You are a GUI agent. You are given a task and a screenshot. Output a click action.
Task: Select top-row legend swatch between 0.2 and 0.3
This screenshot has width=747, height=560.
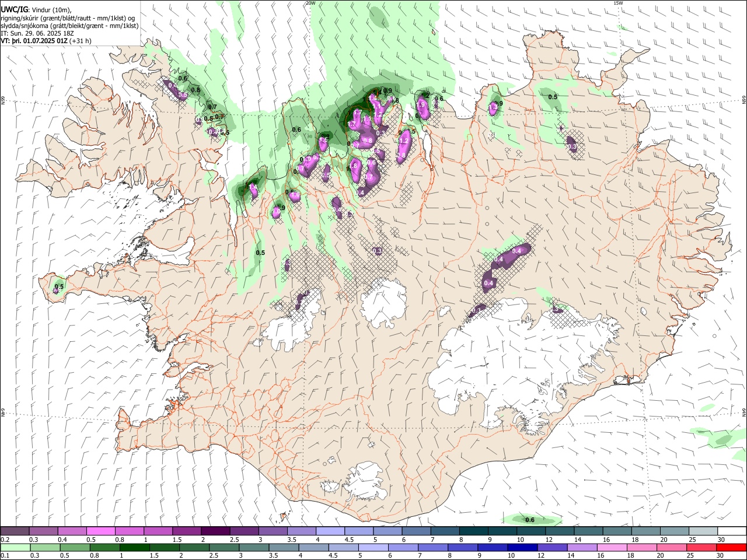15,531
